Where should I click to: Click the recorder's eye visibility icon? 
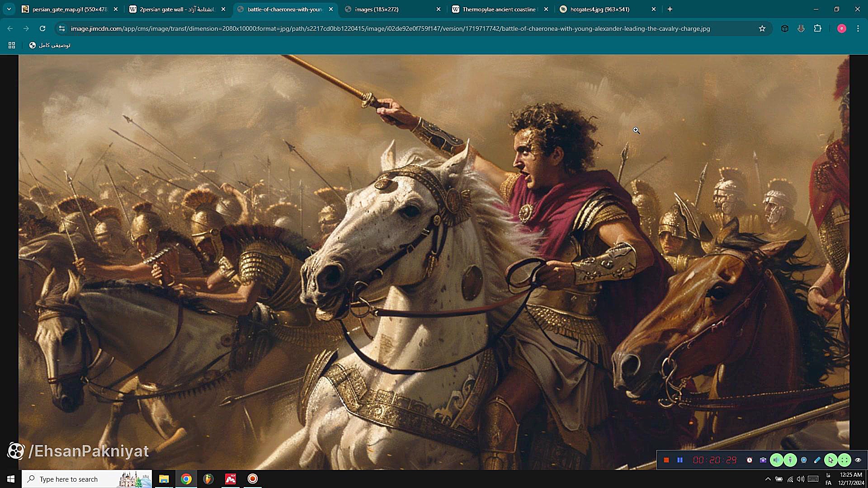tap(858, 460)
